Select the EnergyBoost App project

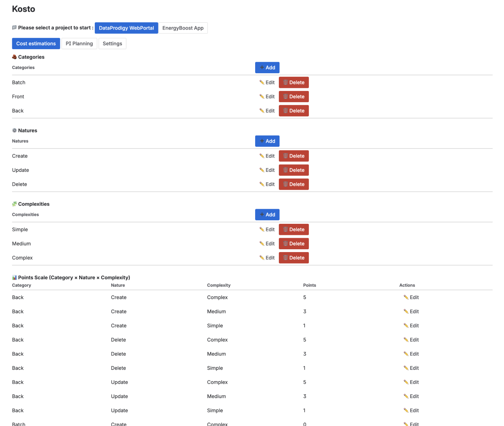click(x=183, y=28)
